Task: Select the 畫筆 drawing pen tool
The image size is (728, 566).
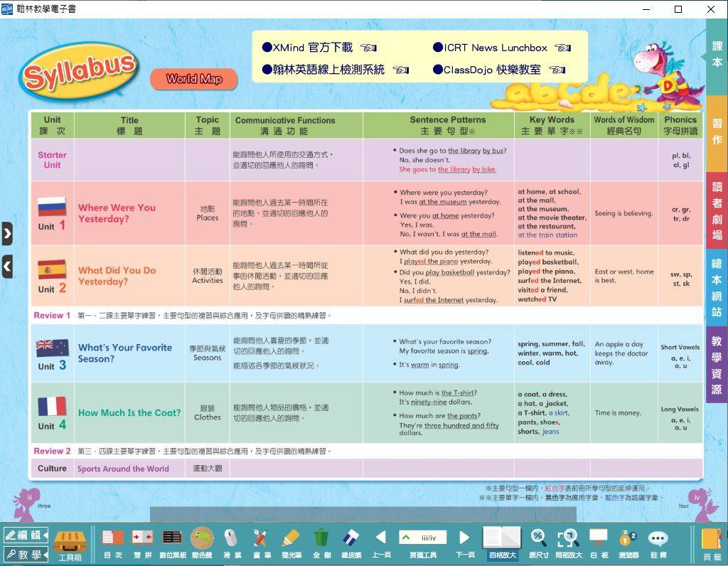Action: [260, 538]
